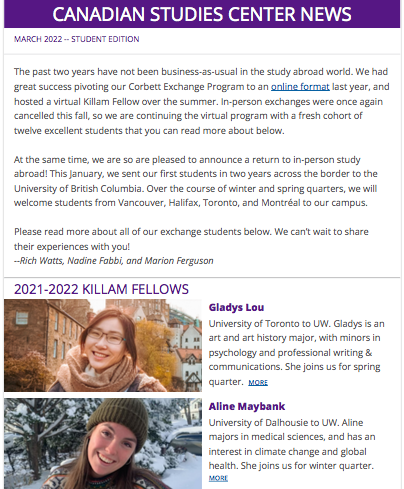Click the 2021-2022 Killam Fellows heading
The image size is (404, 489).
coord(101,289)
